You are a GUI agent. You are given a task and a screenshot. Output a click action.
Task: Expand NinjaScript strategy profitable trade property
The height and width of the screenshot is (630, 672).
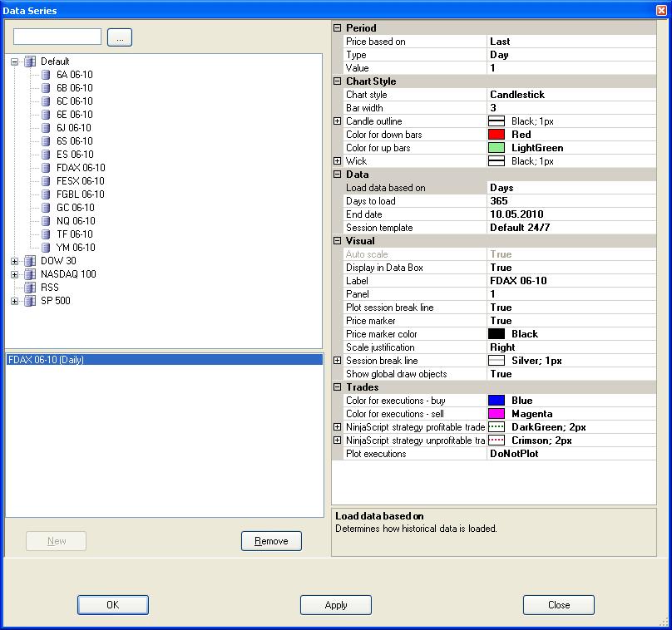pyautogui.click(x=338, y=427)
